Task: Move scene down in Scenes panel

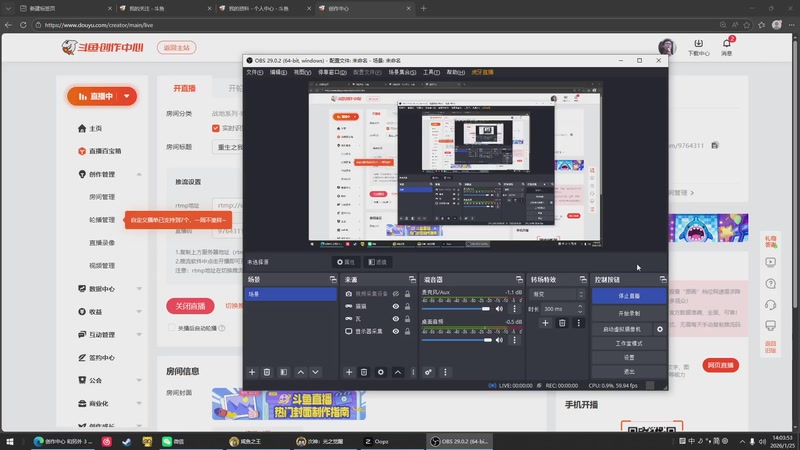Action: pyautogui.click(x=315, y=372)
